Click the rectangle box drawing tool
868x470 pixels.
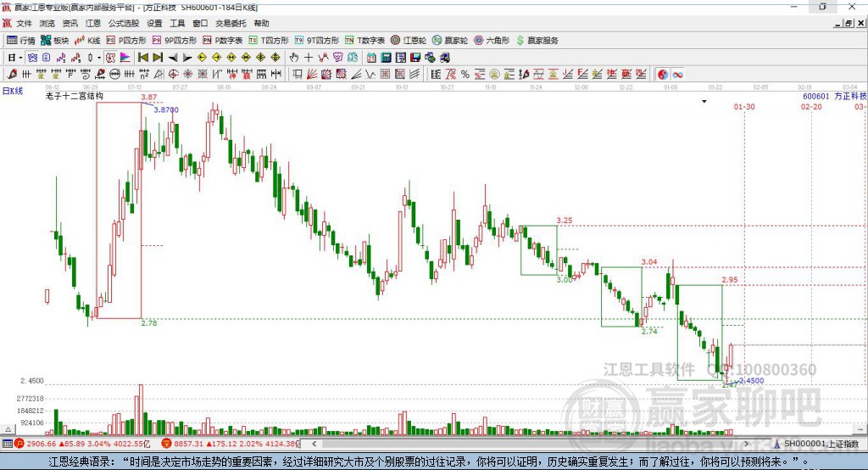tap(298, 75)
